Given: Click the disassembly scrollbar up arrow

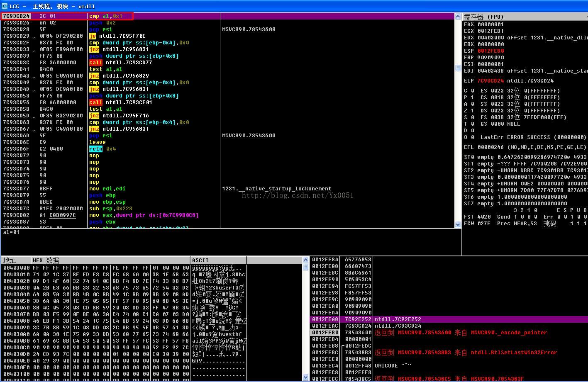Looking at the screenshot, I should 458,17.
